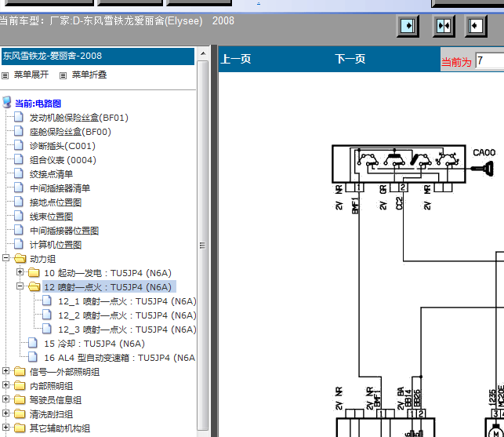
Task: Expand the 驾驶员信息组 folder
Action: pos(7,400)
